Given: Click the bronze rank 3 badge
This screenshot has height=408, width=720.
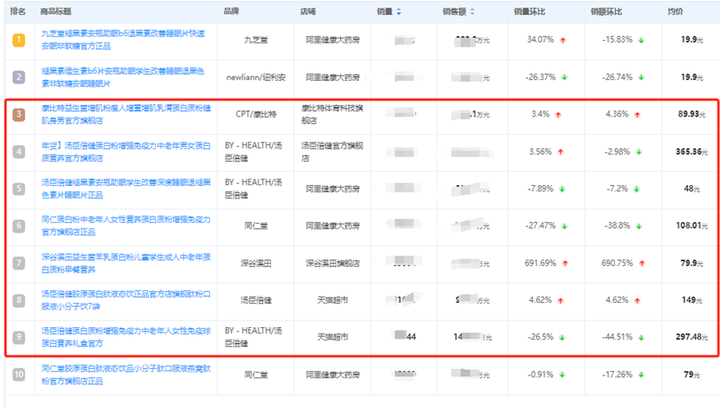Looking at the screenshot, I should coord(19,114).
